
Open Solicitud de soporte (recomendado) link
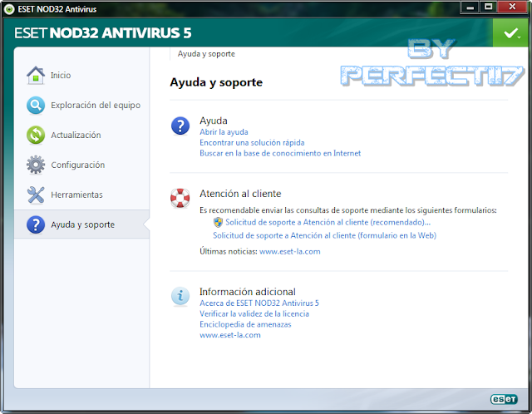328,222
